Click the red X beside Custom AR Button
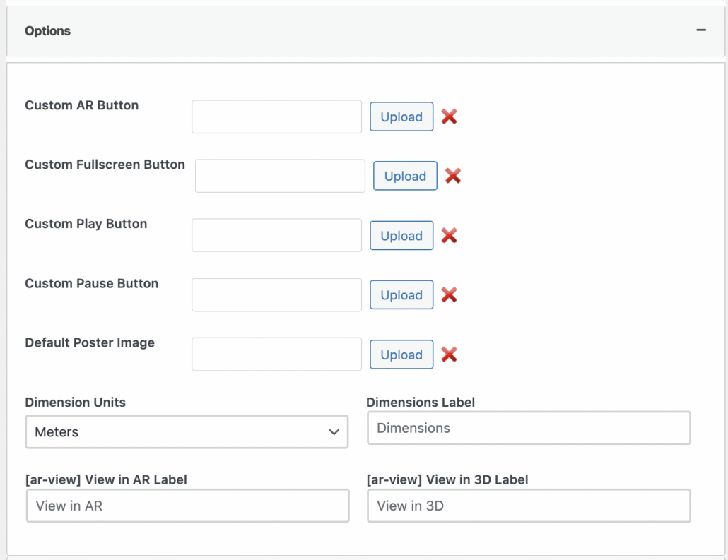 click(449, 117)
